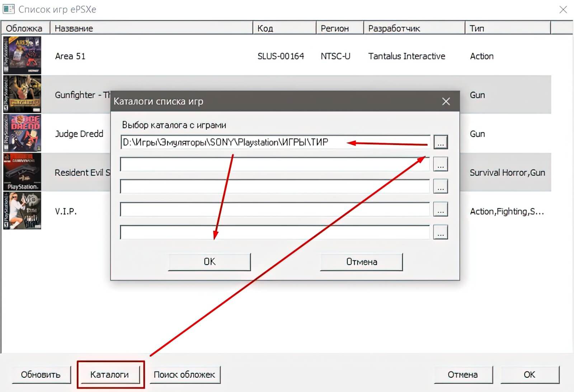Click the Gunfighter cover thumbnail
The height and width of the screenshot is (392, 574).
coord(22,94)
